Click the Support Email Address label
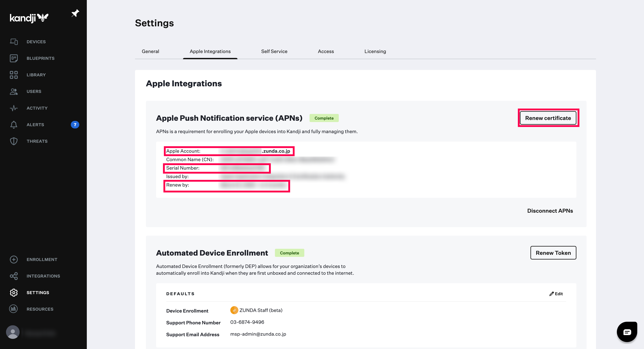 pos(193,335)
